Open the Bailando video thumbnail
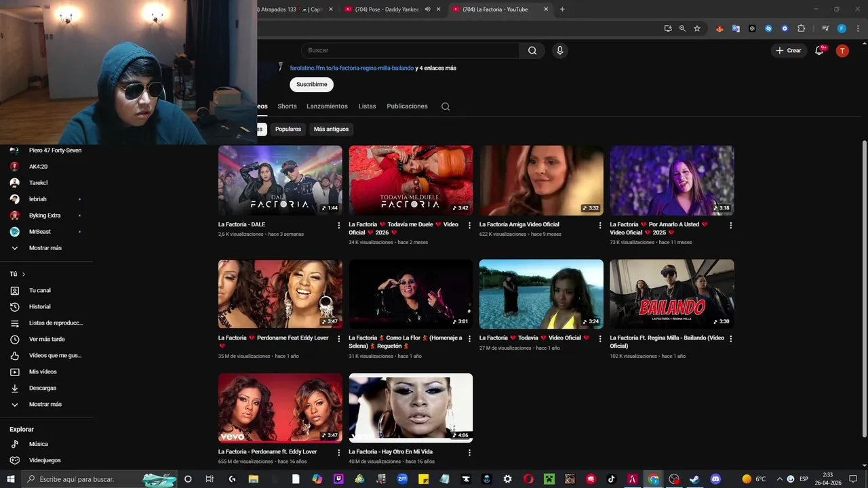This screenshot has height=488, width=868. (x=672, y=294)
